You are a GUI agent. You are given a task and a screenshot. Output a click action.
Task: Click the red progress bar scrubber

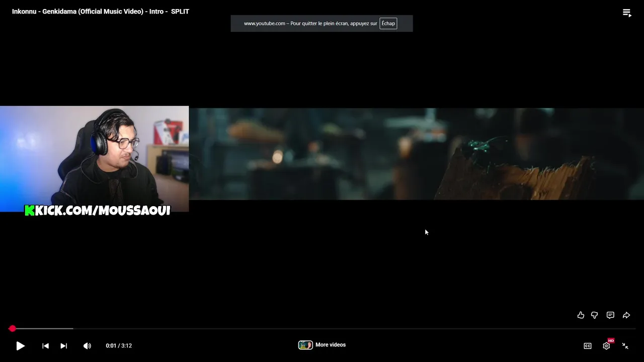click(12, 328)
